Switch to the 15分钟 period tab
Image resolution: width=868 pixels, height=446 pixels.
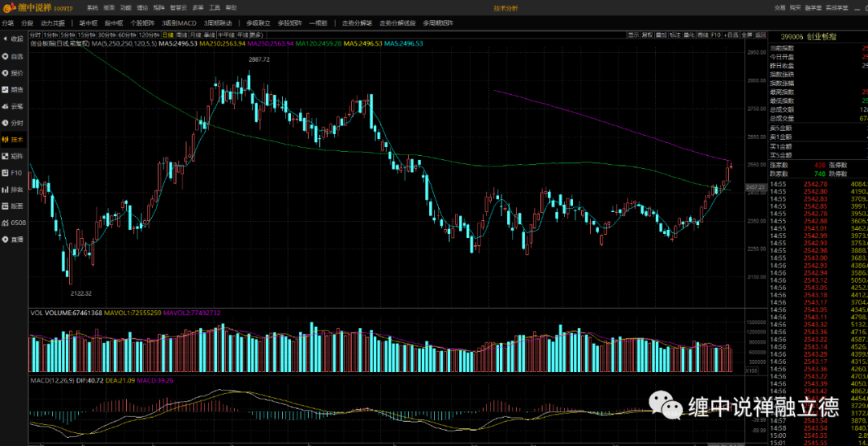click(86, 35)
